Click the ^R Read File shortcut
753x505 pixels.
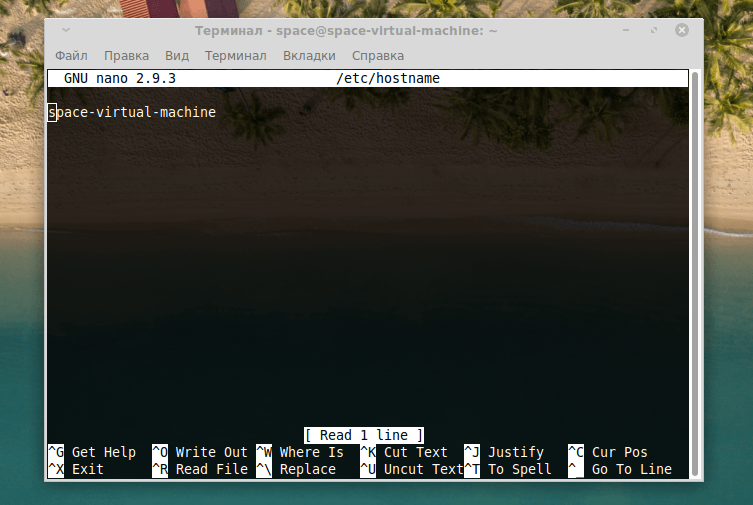[200, 469]
